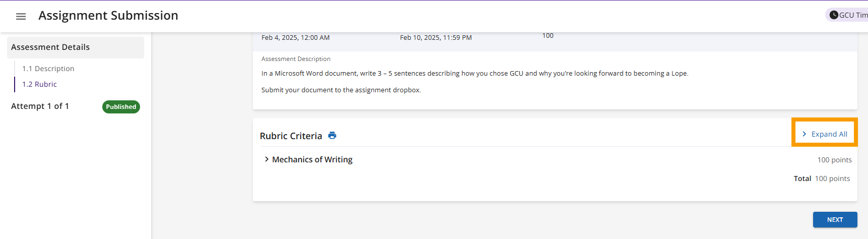868x239 pixels.
Task: Click the Total 100 points label
Action: (x=822, y=178)
